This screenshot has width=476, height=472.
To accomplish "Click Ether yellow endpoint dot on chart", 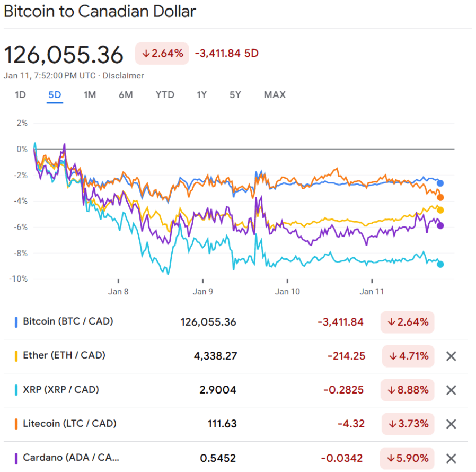I will click(440, 210).
